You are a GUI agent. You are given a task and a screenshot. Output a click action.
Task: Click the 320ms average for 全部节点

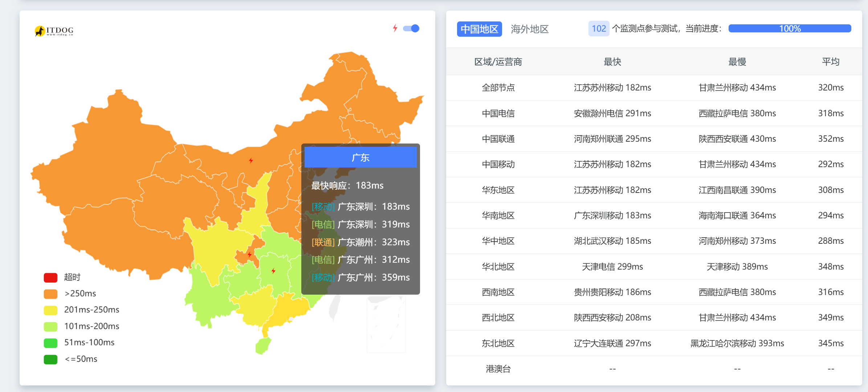point(831,88)
